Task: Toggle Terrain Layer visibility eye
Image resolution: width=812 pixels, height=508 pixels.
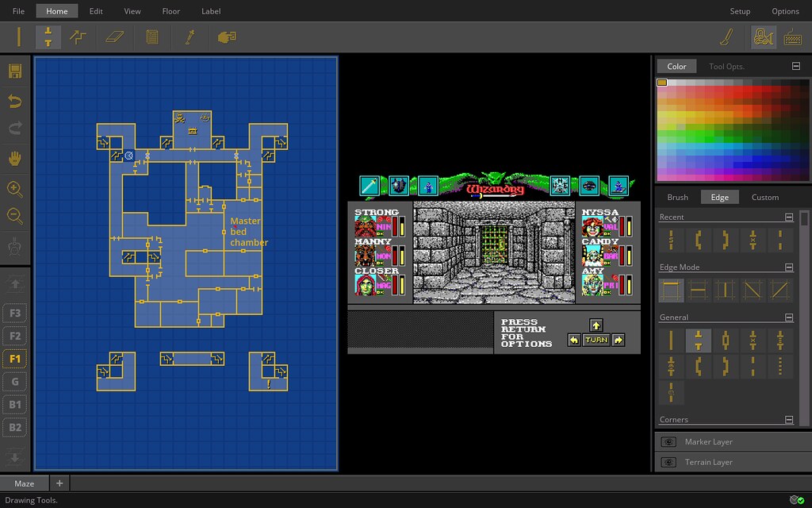Action: click(x=668, y=462)
